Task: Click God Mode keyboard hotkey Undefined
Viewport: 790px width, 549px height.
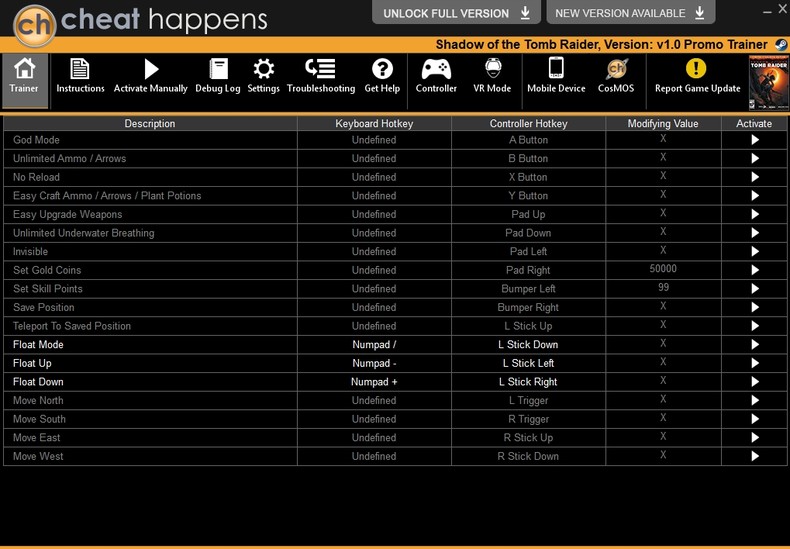Action: [374, 140]
